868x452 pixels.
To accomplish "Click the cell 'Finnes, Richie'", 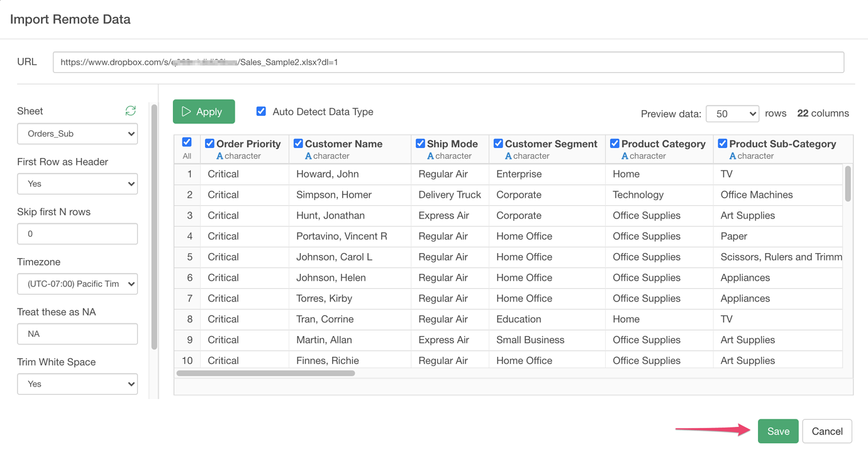I will coord(350,360).
